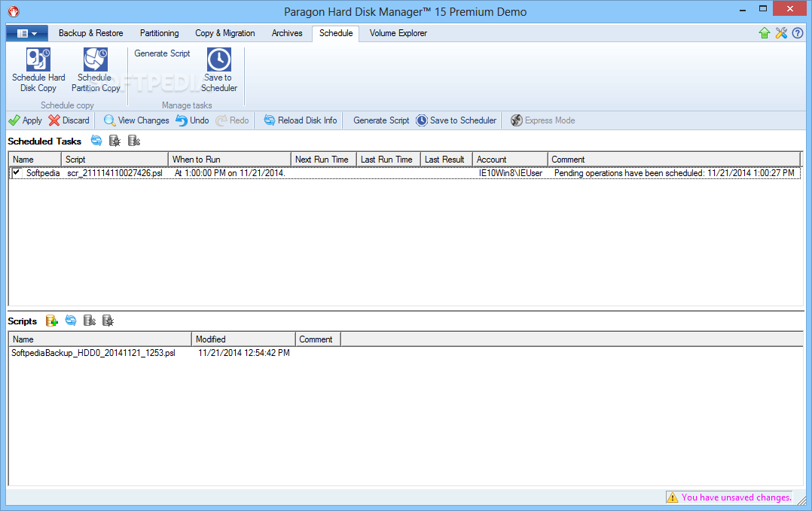Select the SoftpediaBackup_HDD0_20141121_1253.psl script
The image size is (812, 511).
click(x=93, y=353)
